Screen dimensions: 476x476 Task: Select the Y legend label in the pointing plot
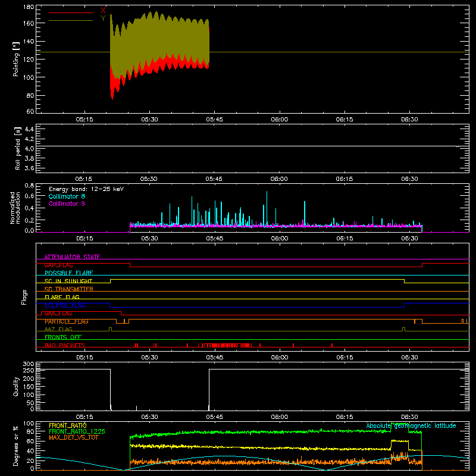[103, 18]
